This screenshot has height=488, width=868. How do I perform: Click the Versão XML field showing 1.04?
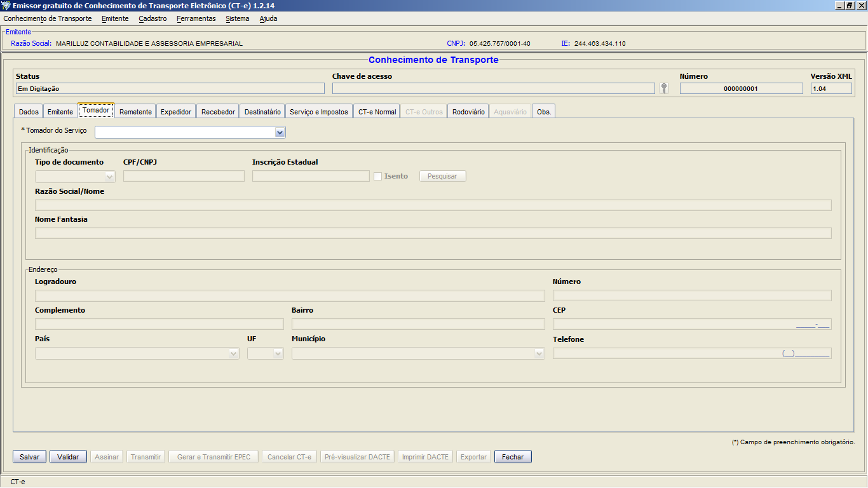click(x=831, y=88)
